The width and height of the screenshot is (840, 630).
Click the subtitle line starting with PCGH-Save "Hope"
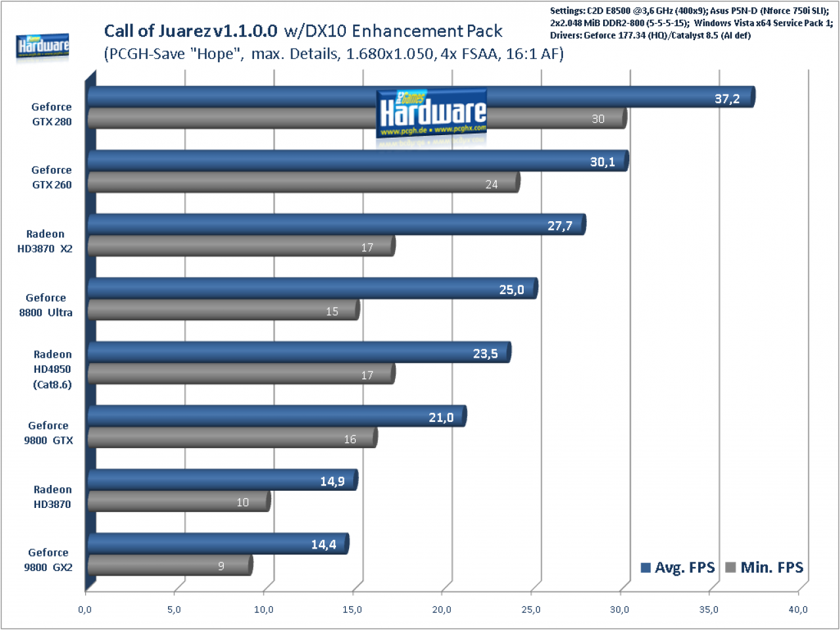[334, 54]
